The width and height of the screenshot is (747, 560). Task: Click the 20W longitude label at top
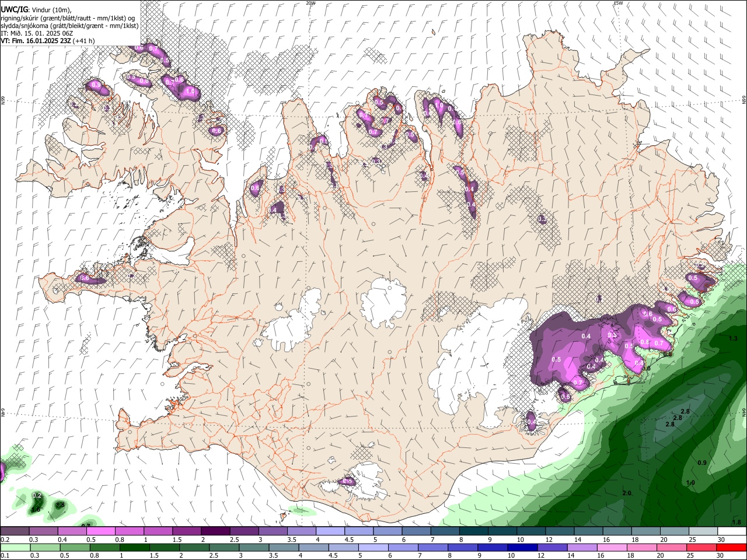[310, 3]
